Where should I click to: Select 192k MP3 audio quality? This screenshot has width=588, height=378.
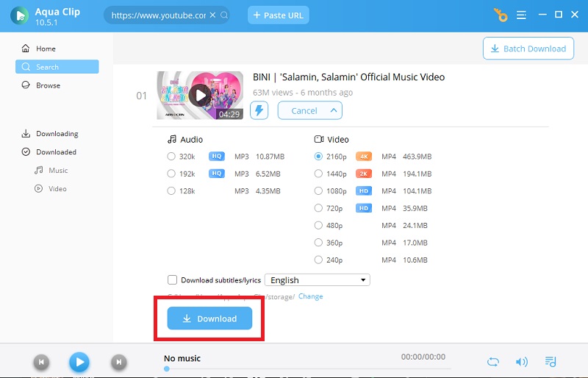coord(171,174)
